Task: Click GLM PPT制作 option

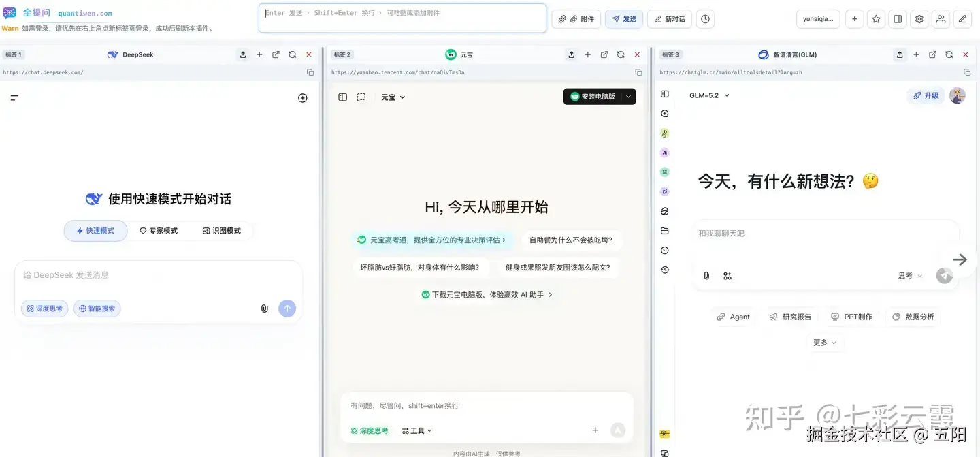Action: 851,317
